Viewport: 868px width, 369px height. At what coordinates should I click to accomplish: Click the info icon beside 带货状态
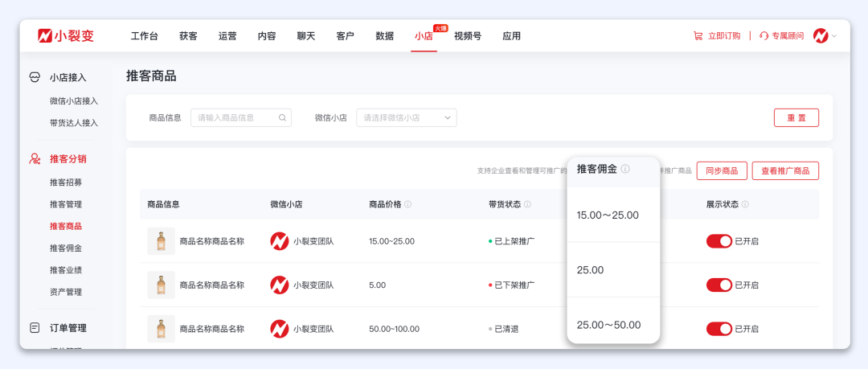click(527, 205)
